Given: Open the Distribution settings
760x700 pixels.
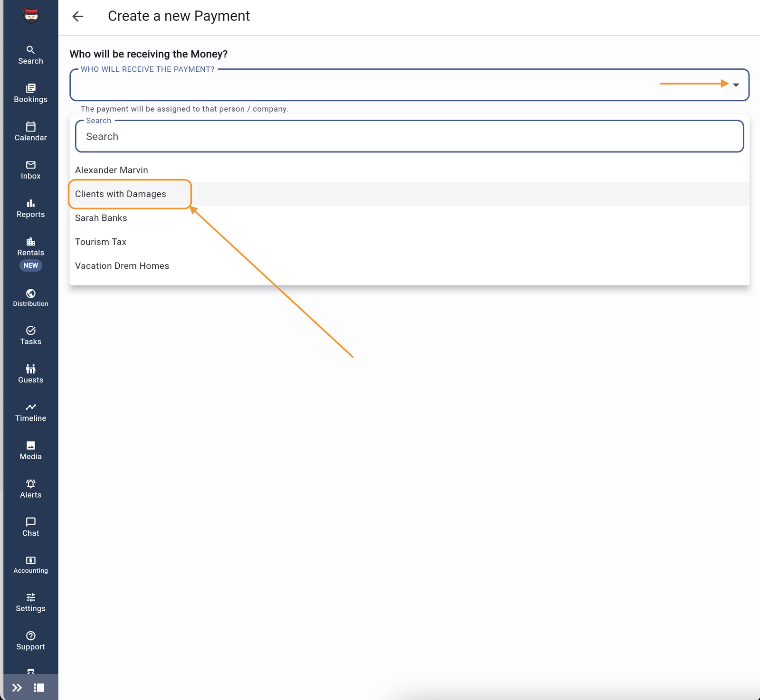Looking at the screenshot, I should point(30,297).
